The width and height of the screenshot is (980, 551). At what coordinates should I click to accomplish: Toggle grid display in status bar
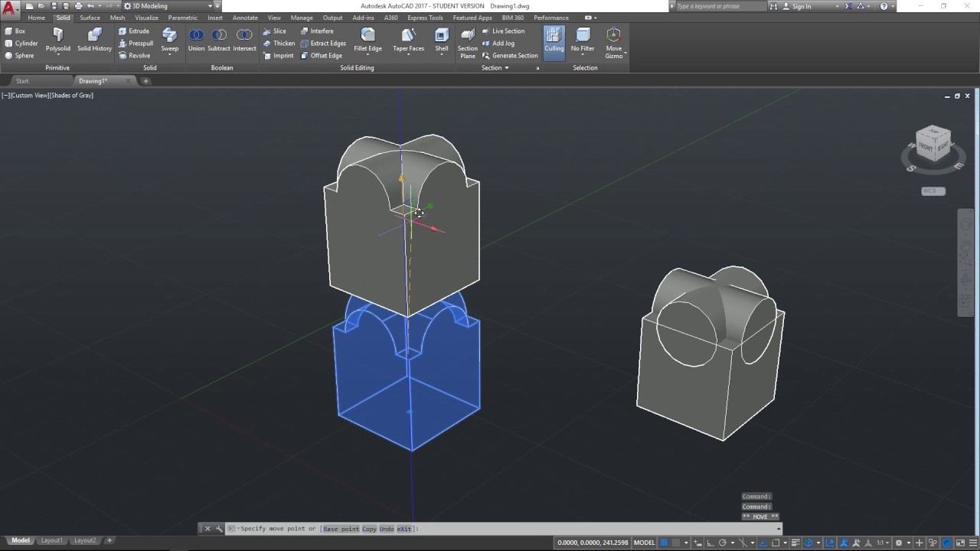pos(665,543)
